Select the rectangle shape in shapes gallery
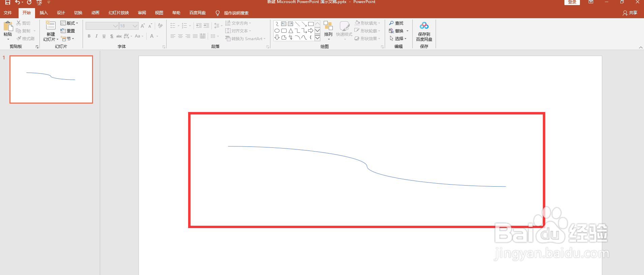This screenshot has width=644, height=275. 311,24
